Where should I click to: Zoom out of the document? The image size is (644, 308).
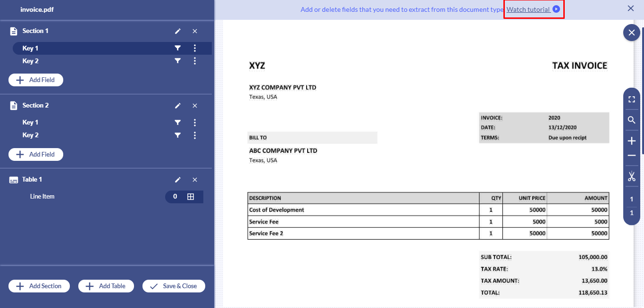(632, 156)
